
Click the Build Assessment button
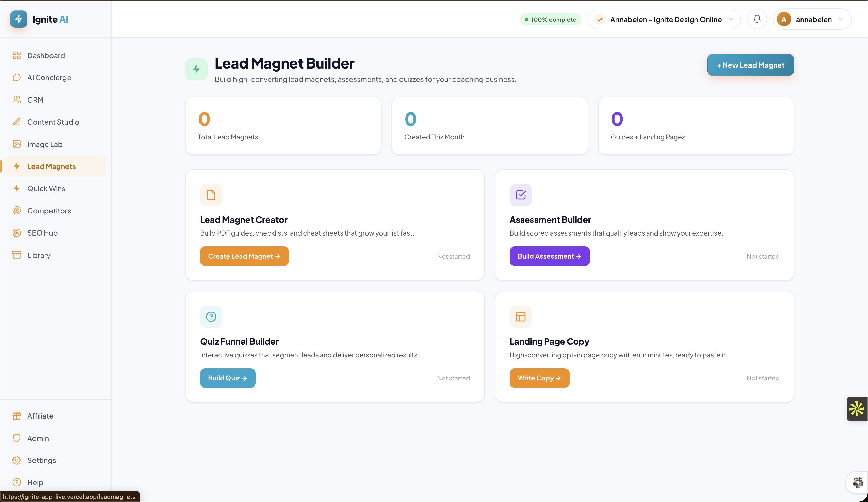tap(549, 256)
